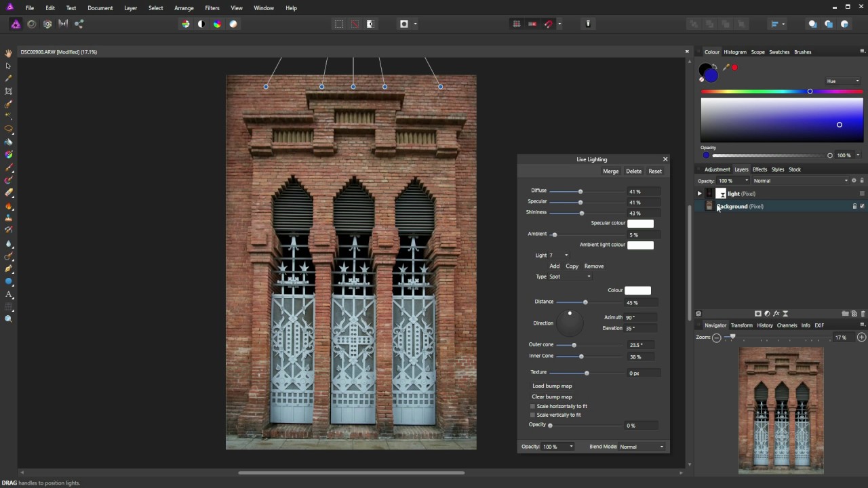Select the Clone stamp tool
Screen dimensions: 868x488
tap(8, 218)
